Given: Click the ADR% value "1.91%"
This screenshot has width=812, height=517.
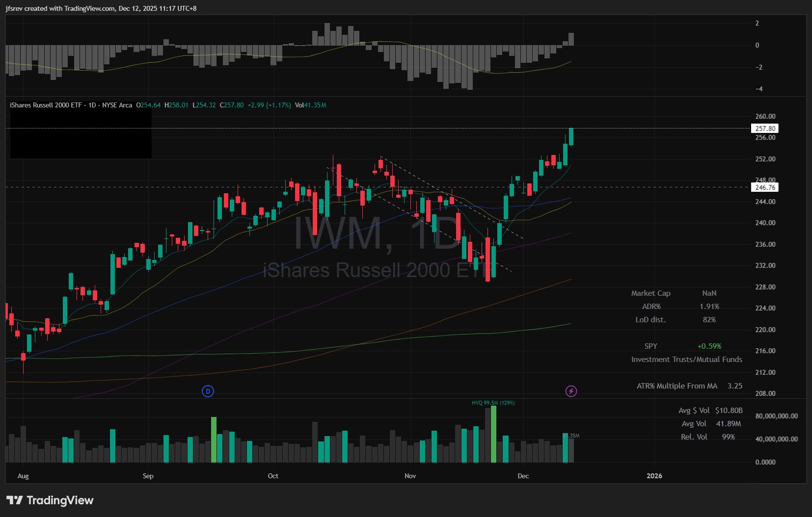Looking at the screenshot, I should (709, 307).
